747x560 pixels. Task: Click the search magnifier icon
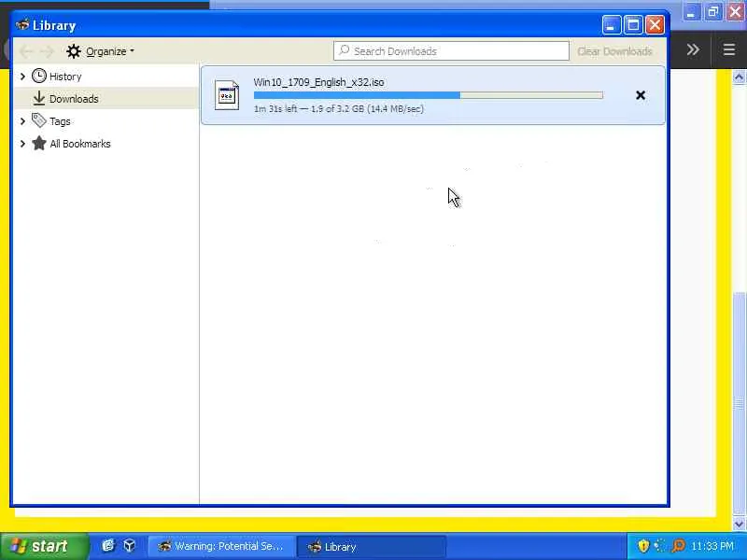tap(344, 50)
